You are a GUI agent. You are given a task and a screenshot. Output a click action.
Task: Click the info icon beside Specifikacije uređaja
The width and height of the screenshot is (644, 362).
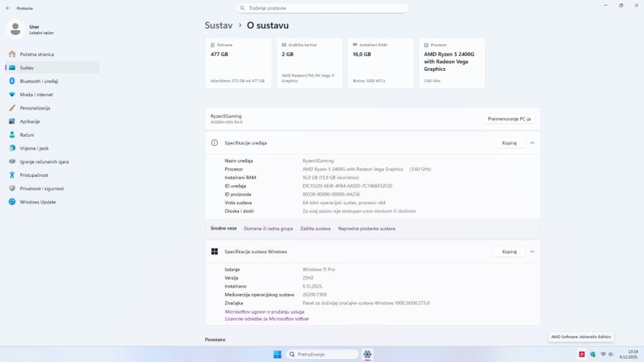[x=214, y=142]
